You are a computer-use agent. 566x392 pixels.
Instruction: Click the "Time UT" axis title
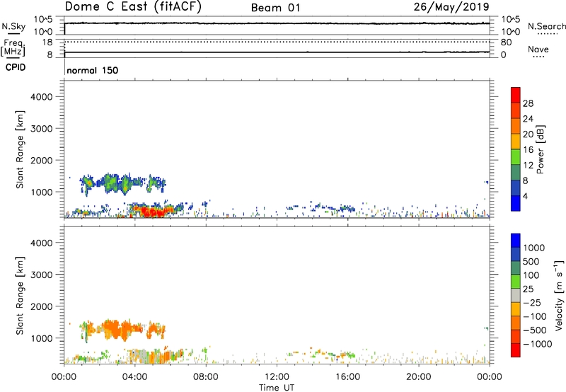pos(277,388)
